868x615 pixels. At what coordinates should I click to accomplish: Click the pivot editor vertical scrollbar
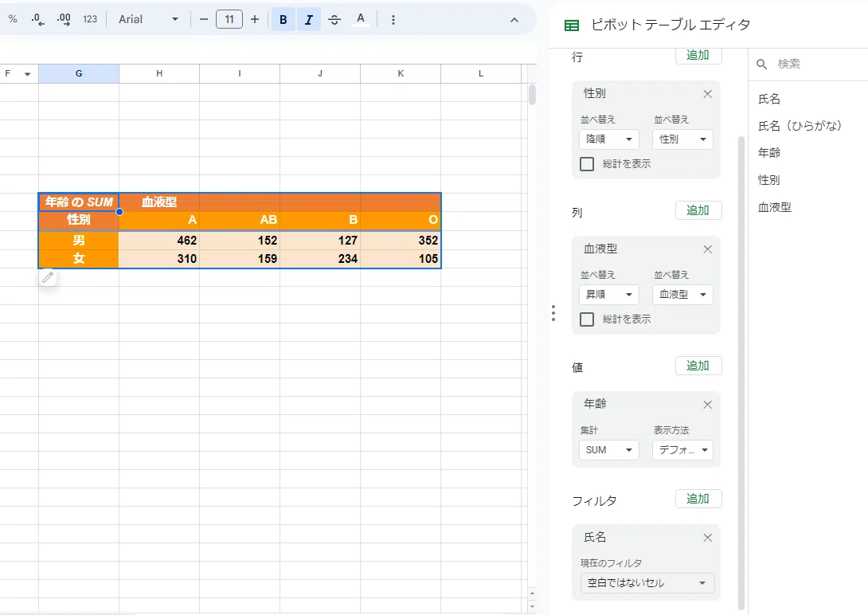tap(742, 372)
